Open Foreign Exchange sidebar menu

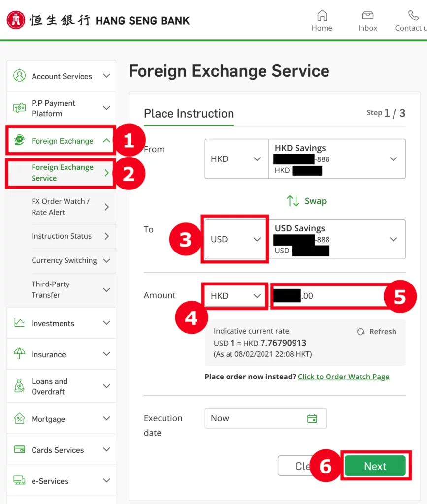tap(61, 140)
